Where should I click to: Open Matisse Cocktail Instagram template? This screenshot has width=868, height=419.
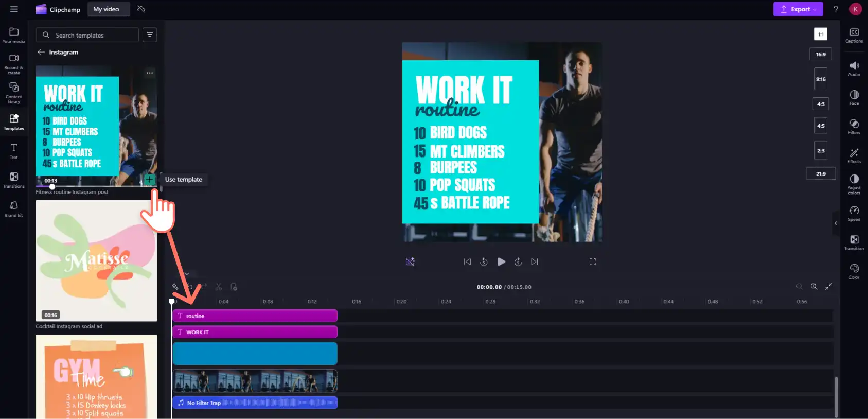pyautogui.click(x=96, y=261)
